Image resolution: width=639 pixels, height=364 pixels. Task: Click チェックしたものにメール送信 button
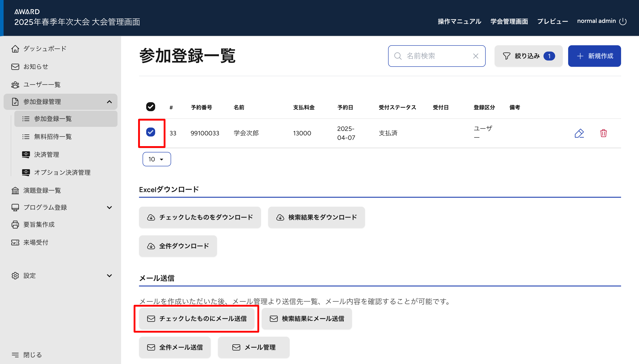[197, 318]
